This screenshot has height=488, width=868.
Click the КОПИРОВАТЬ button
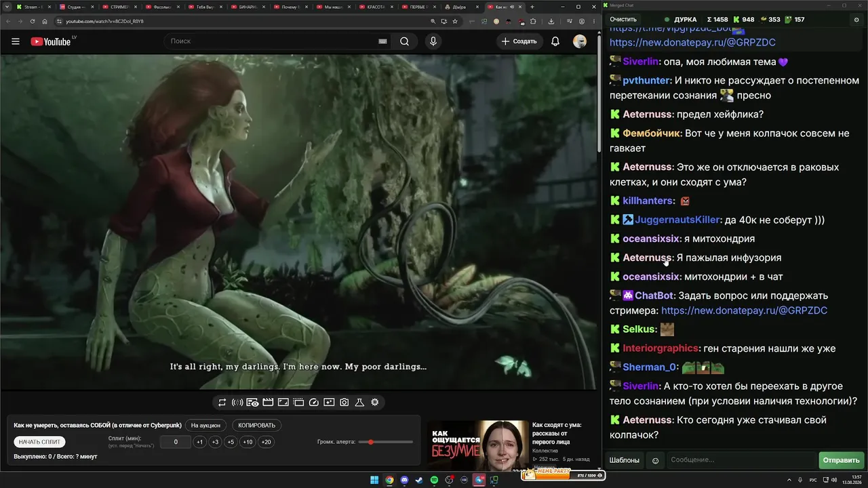[256, 426]
